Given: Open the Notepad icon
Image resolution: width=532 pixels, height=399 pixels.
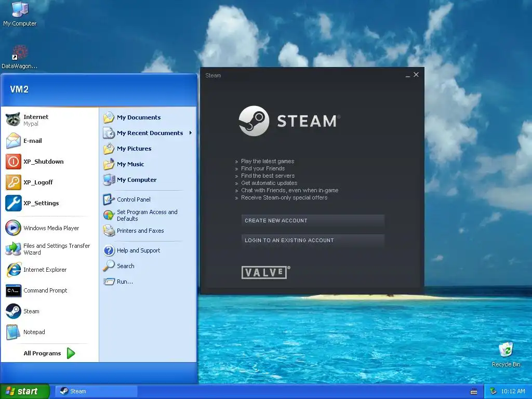Looking at the screenshot, I should point(13,332).
